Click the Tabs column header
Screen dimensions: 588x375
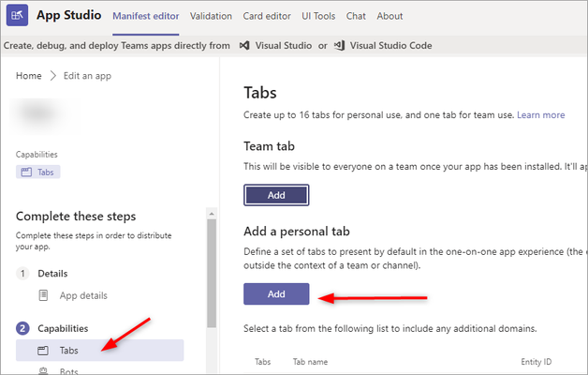tap(262, 362)
